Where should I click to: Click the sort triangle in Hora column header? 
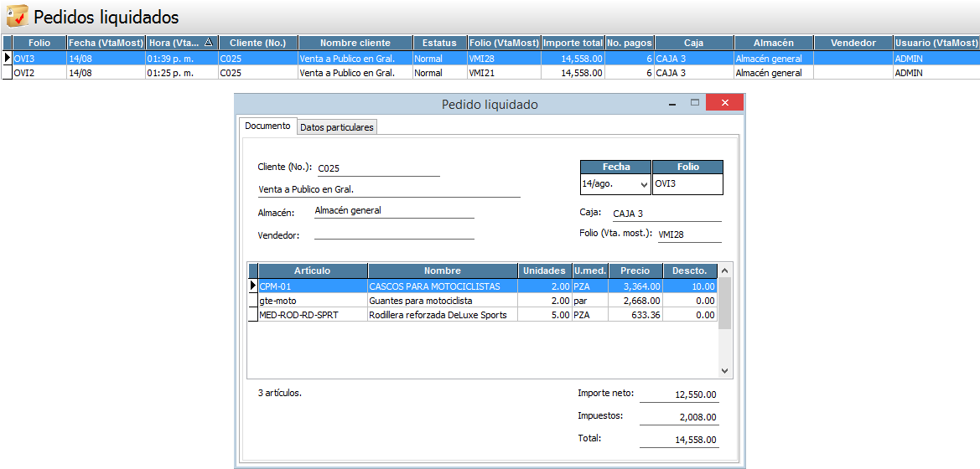[208, 43]
